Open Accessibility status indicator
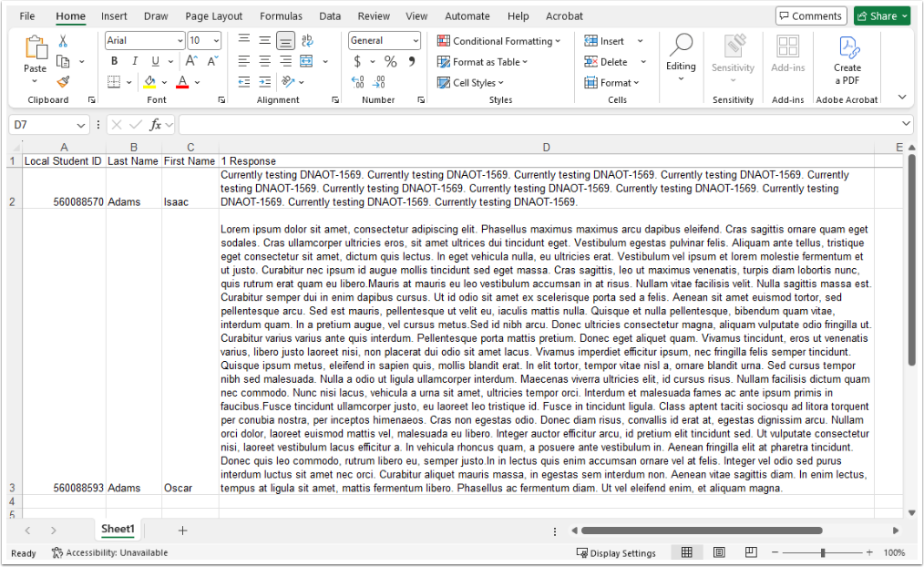The width and height of the screenshot is (924, 567). click(x=109, y=552)
